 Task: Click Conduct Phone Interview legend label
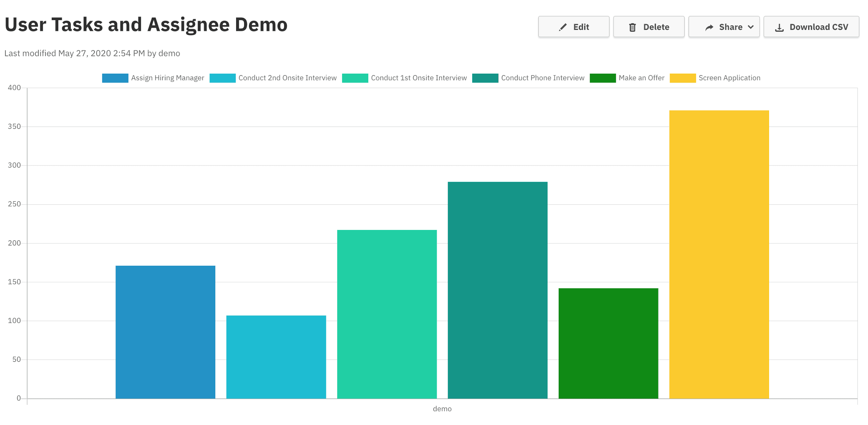point(543,78)
